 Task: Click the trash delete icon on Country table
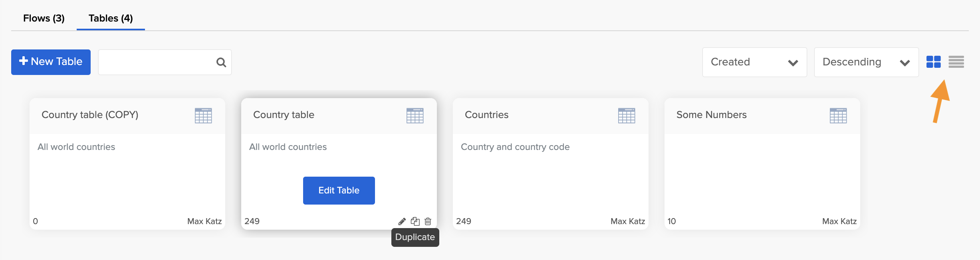(x=428, y=221)
